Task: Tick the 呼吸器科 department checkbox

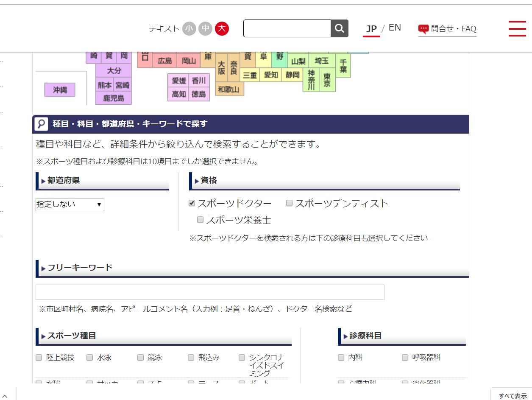Action: (405, 358)
